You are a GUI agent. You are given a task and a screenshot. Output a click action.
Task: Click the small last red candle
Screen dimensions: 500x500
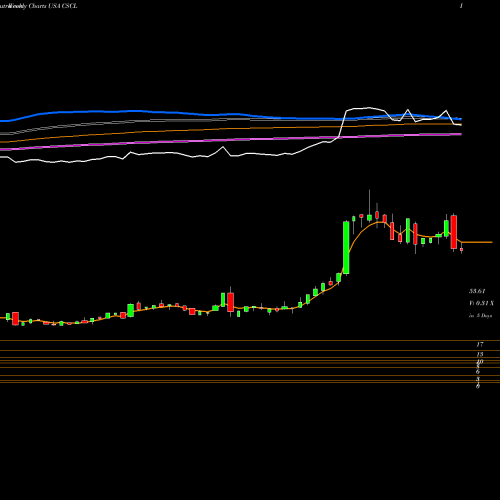click(x=461, y=249)
